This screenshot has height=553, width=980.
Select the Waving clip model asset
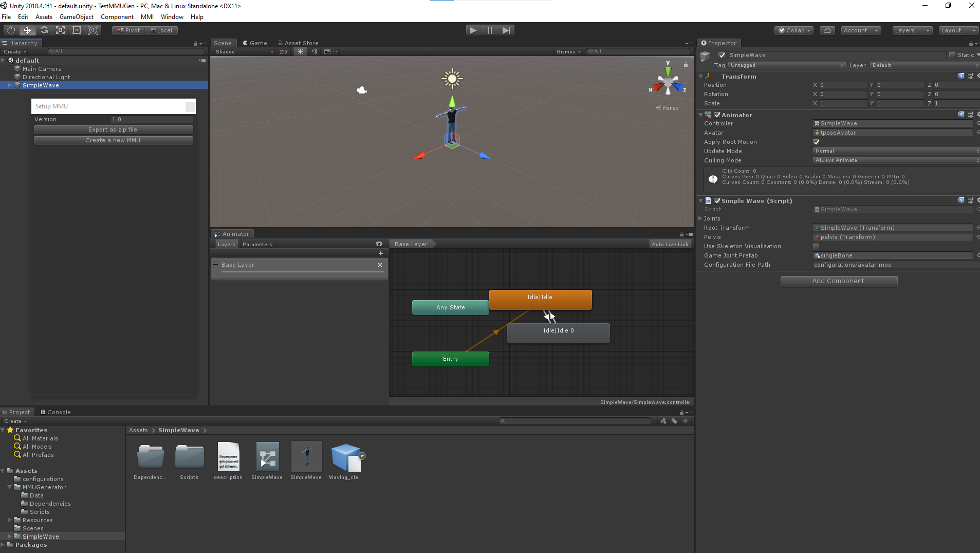pyautogui.click(x=345, y=460)
